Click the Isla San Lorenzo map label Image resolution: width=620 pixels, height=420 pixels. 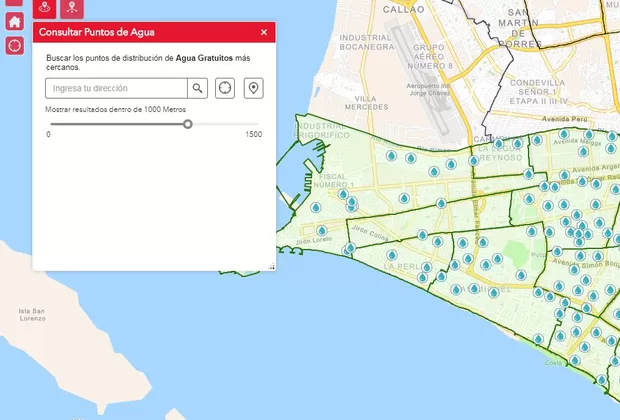pos(32,313)
